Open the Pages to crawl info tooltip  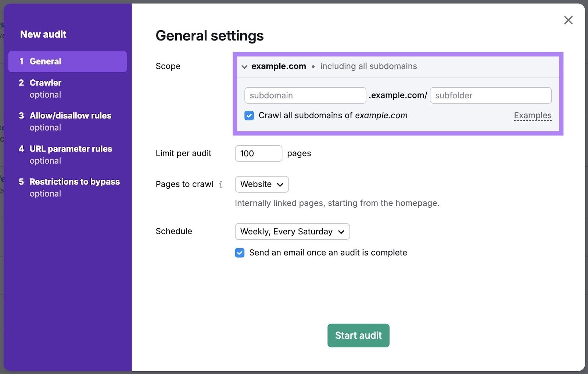[221, 185]
